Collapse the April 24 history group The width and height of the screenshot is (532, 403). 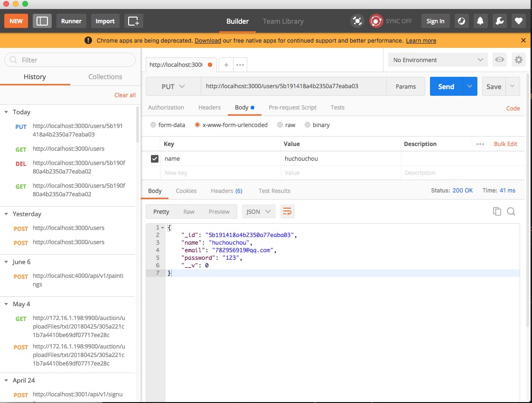tap(6, 380)
